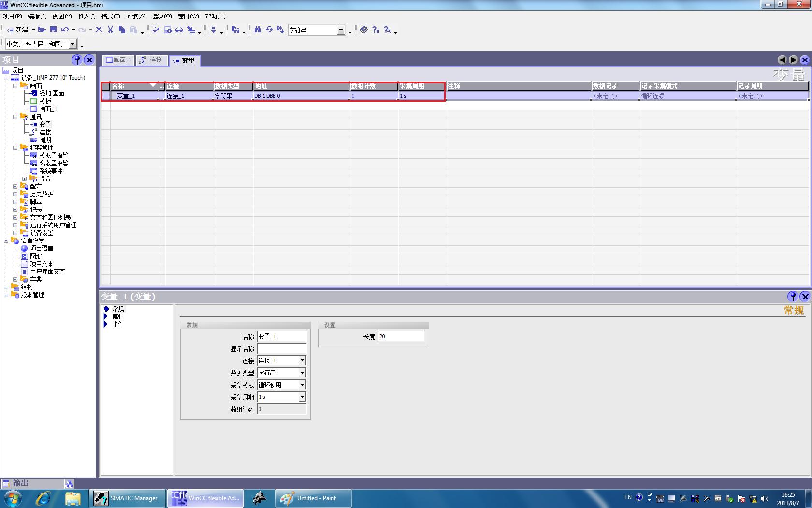The width and height of the screenshot is (812, 508).
Task: Click the Cut scissors icon
Action: click(110, 30)
